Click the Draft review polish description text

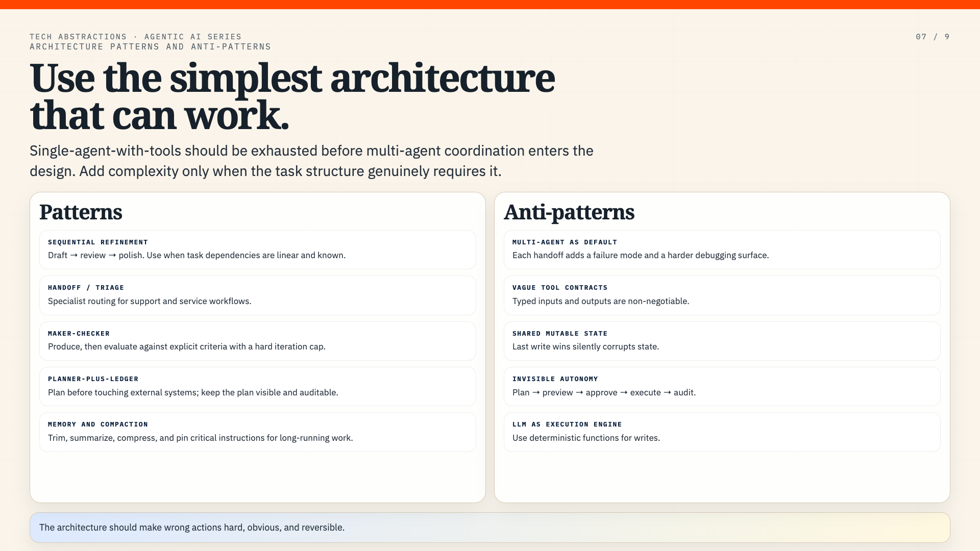[x=197, y=255]
